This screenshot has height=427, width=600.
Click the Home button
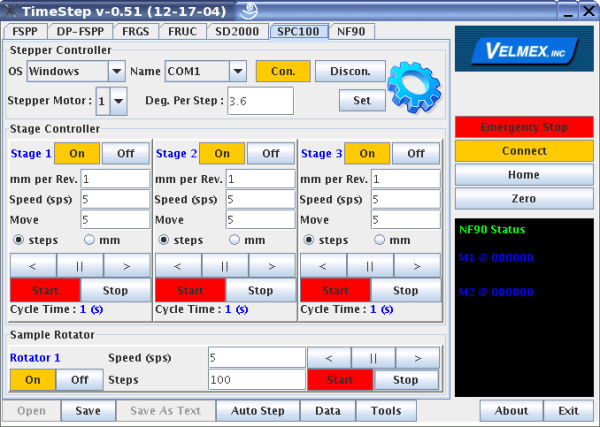coord(524,174)
